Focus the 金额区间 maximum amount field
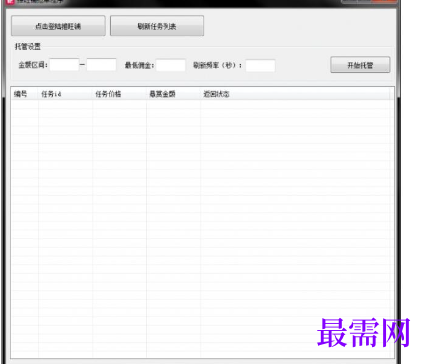 (x=101, y=65)
